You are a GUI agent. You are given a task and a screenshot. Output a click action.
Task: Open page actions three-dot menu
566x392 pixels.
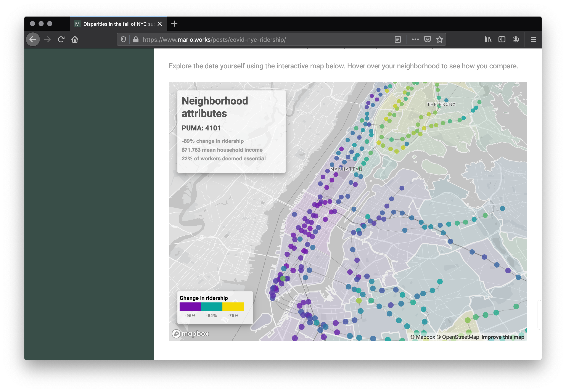(x=415, y=40)
